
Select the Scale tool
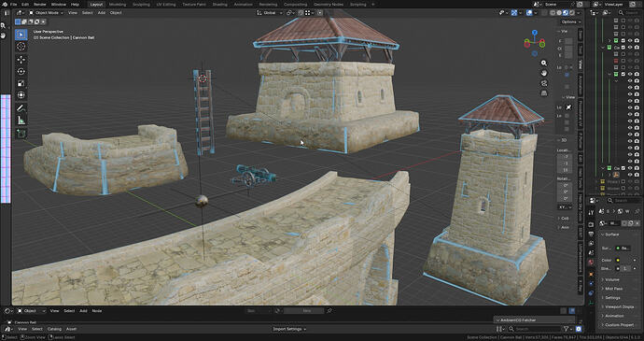pyautogui.click(x=21, y=83)
